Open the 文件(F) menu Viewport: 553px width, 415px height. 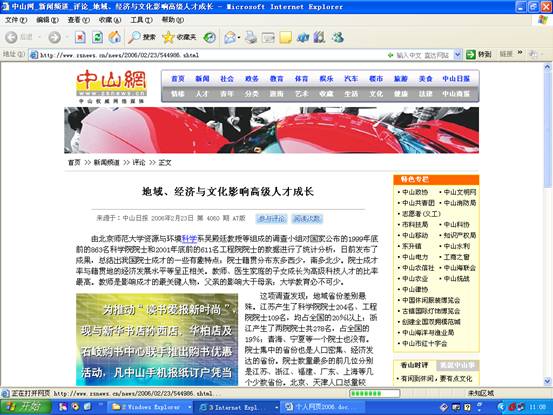tap(16, 20)
